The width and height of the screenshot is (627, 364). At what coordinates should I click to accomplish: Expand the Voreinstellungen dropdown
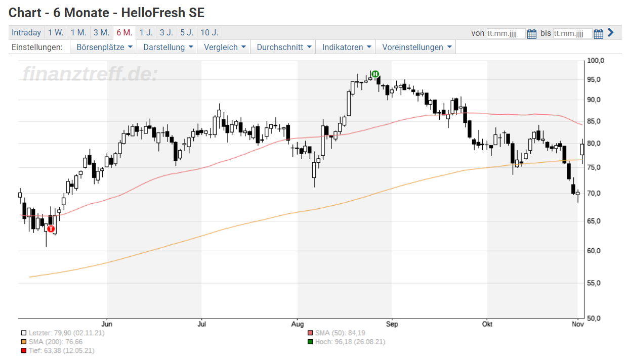pos(416,47)
